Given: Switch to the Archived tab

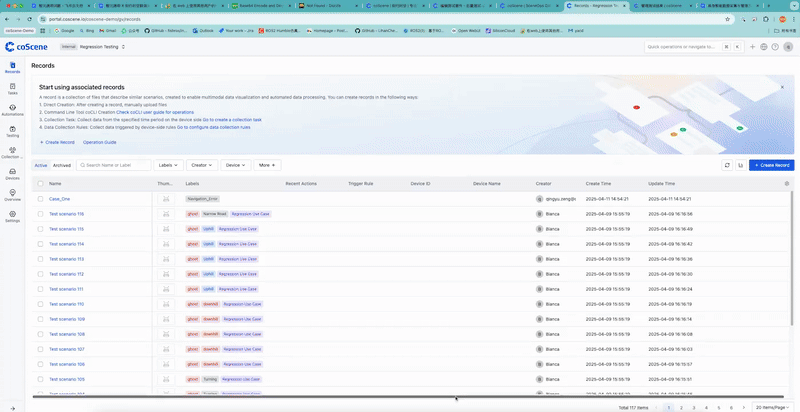Looking at the screenshot, I should [x=62, y=165].
